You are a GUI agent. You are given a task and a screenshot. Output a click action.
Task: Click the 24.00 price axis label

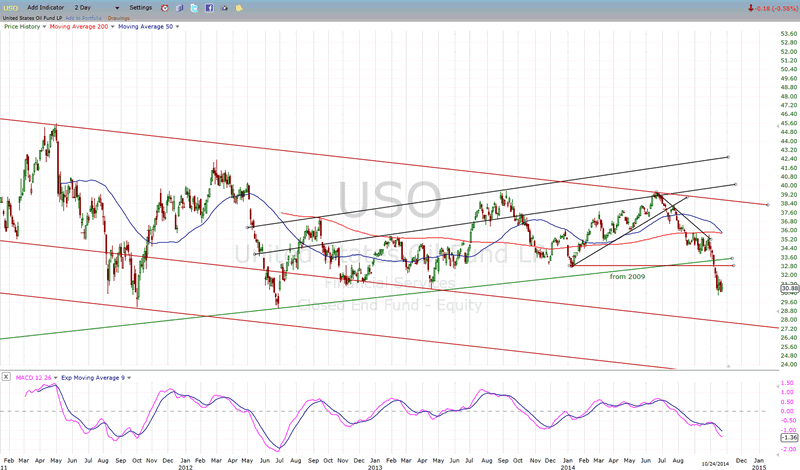click(x=788, y=364)
